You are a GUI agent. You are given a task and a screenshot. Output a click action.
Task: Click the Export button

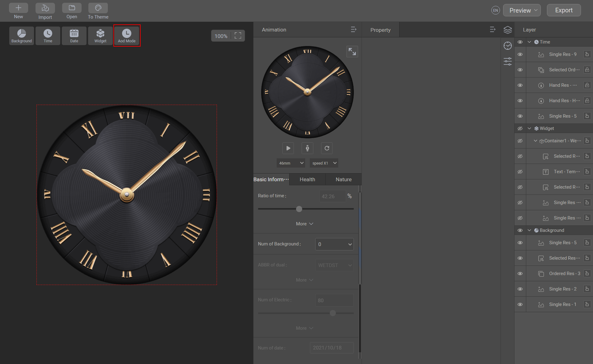pyautogui.click(x=564, y=10)
